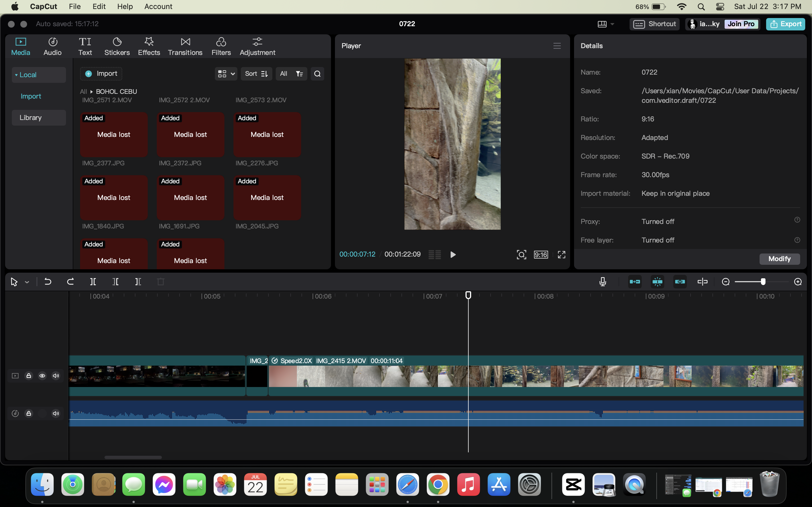Screen dimensions: 812x507
Task: Toggle the main track magnet button
Action: (x=635, y=282)
